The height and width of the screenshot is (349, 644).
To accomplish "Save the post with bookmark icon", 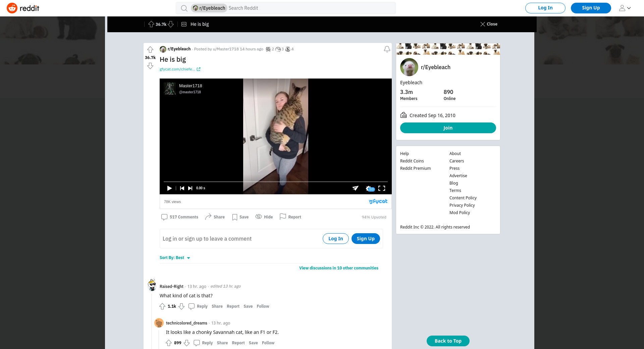I will (x=240, y=217).
